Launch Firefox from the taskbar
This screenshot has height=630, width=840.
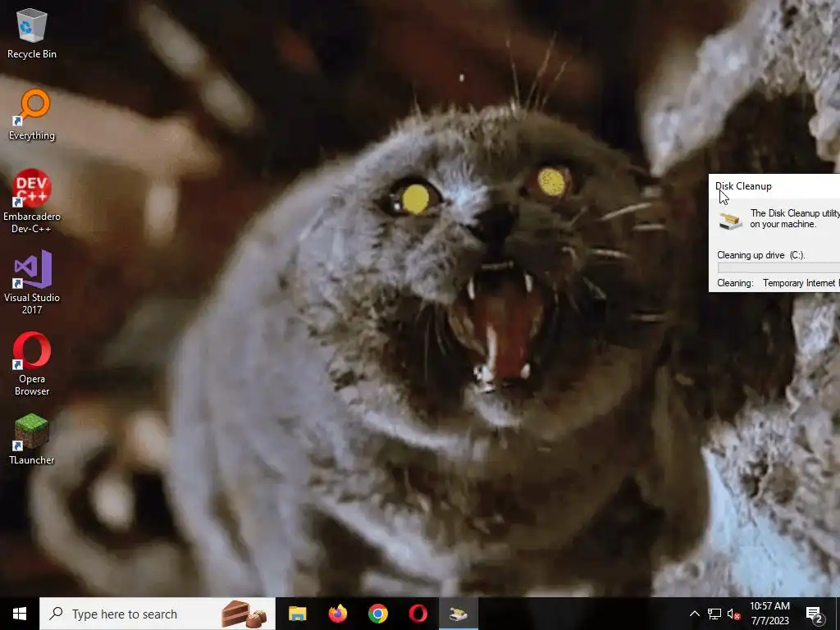click(337, 614)
